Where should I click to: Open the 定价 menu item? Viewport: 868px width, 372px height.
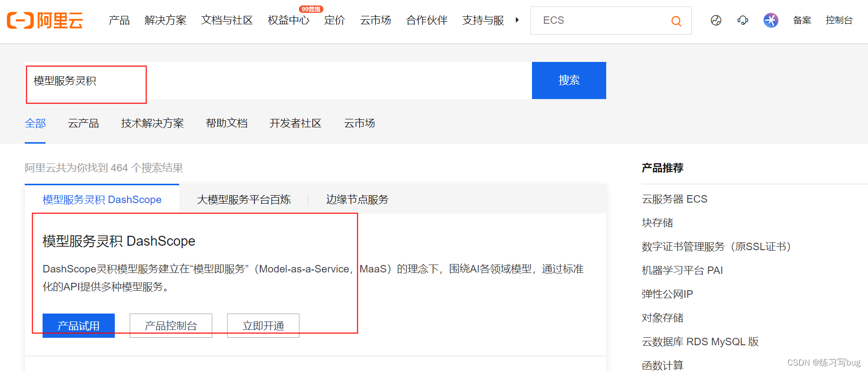(335, 20)
